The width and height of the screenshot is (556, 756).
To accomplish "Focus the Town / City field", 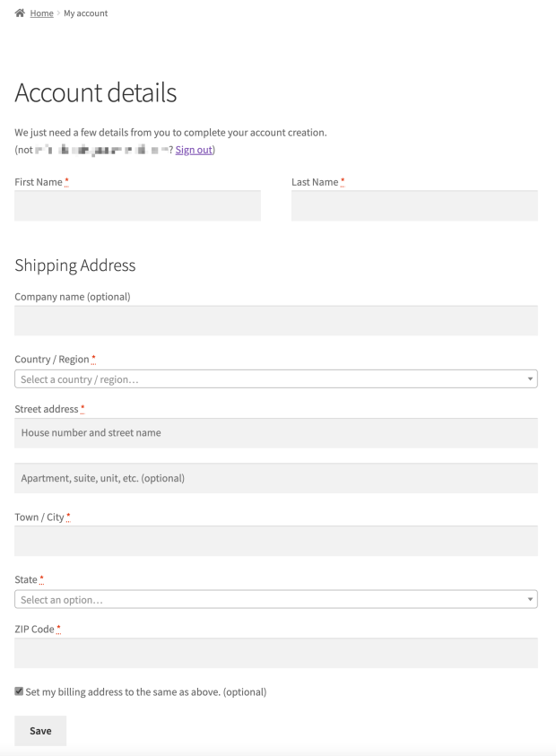I will pos(276,541).
